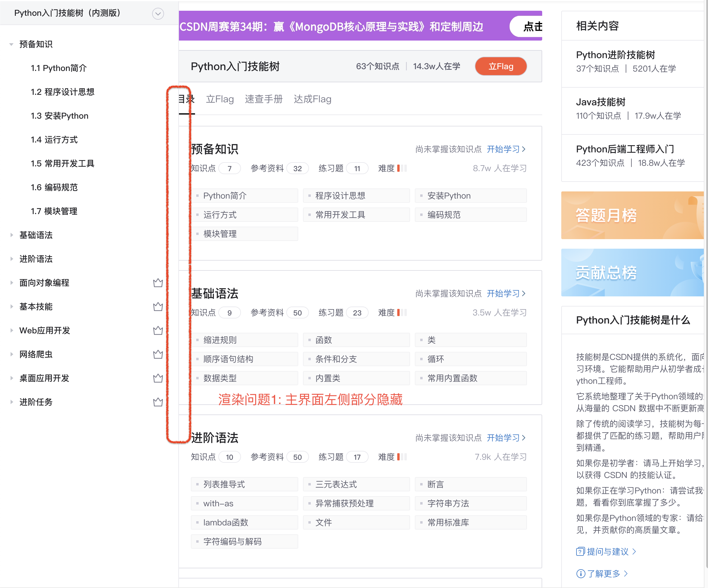Select 1.3 安装Python in sidebar
Image resolution: width=708 pixels, height=588 pixels.
point(60,116)
